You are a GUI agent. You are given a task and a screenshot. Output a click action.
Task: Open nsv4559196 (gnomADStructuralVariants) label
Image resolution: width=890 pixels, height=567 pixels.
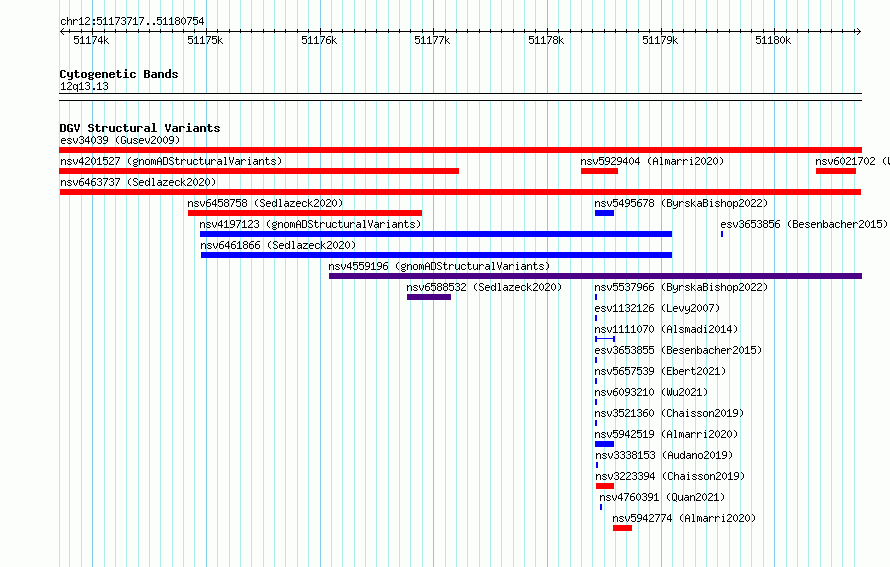point(439,266)
